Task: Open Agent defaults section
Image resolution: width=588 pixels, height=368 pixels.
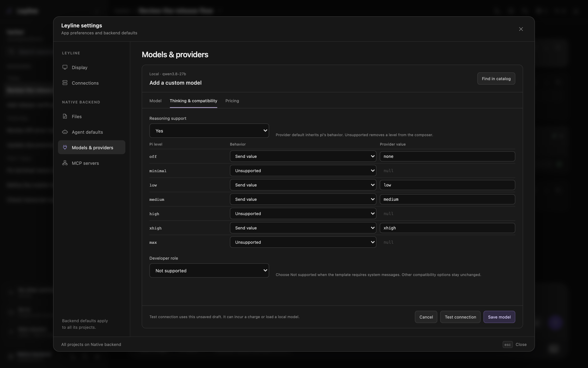Action: pyautogui.click(x=92, y=132)
